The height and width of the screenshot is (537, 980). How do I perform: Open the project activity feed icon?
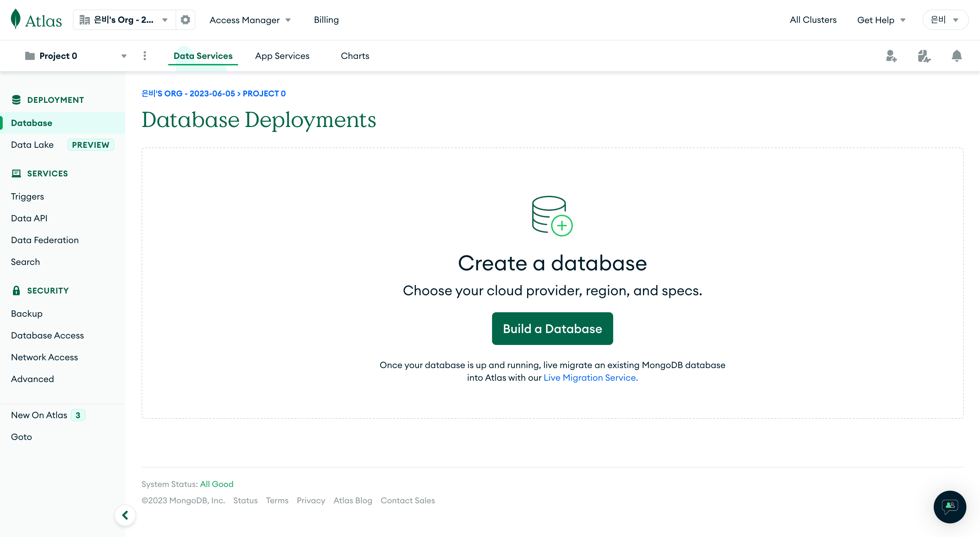[924, 56]
